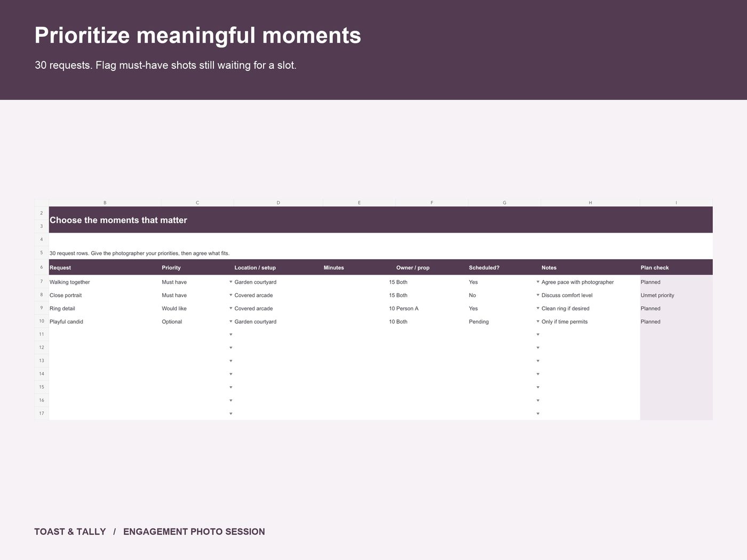The image size is (747, 560).
Task: Select row 7 by its row number
Action: [42, 282]
